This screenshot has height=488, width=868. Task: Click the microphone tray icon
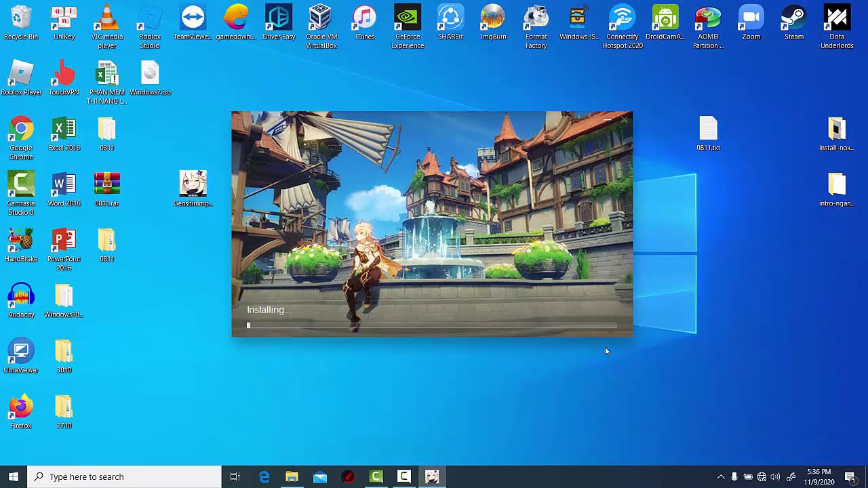[734, 476]
